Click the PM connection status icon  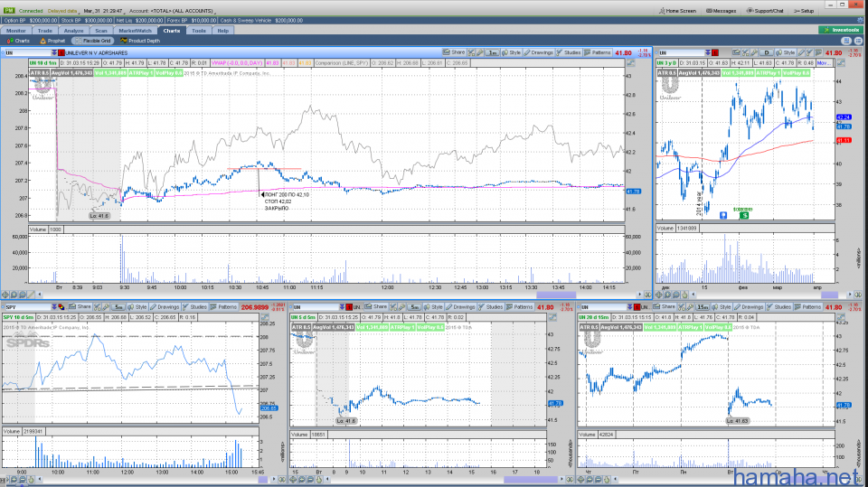[9, 11]
